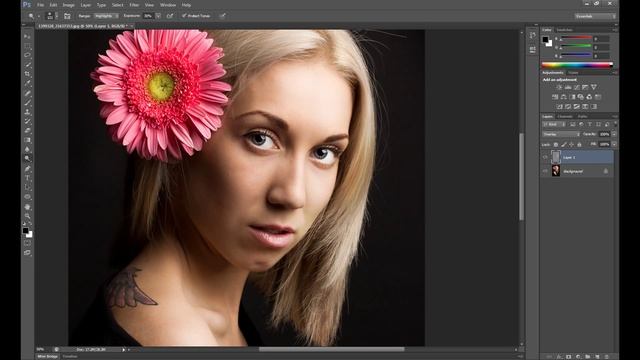
Task: Toggle lock all
Action: (579, 144)
